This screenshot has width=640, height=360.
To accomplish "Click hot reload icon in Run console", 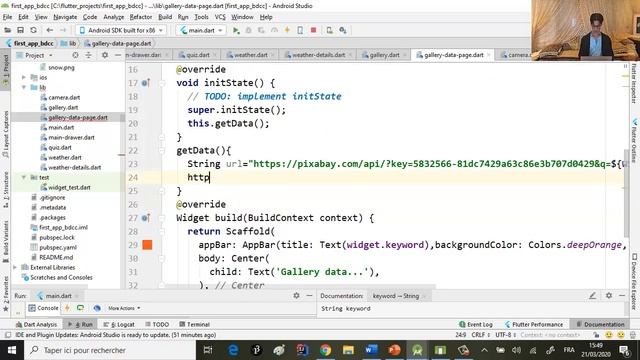I will coord(67,308).
